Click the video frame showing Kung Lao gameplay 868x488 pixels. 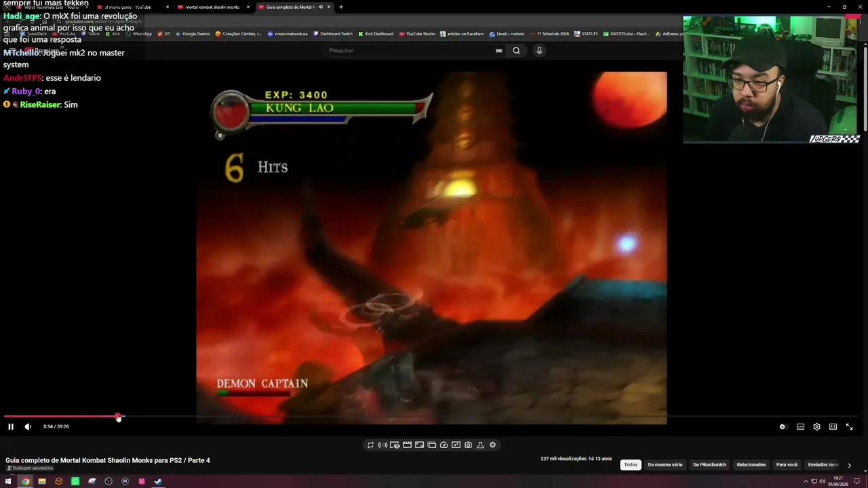pos(431,247)
